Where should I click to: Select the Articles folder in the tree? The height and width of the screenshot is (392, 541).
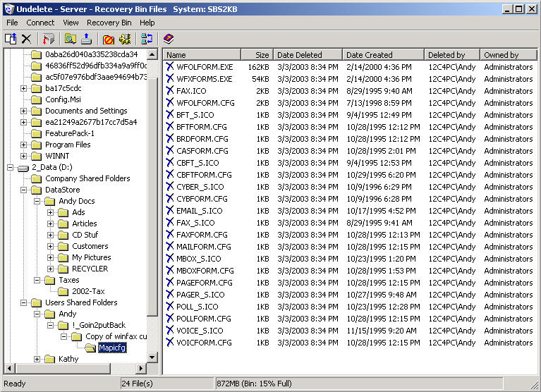coord(84,223)
